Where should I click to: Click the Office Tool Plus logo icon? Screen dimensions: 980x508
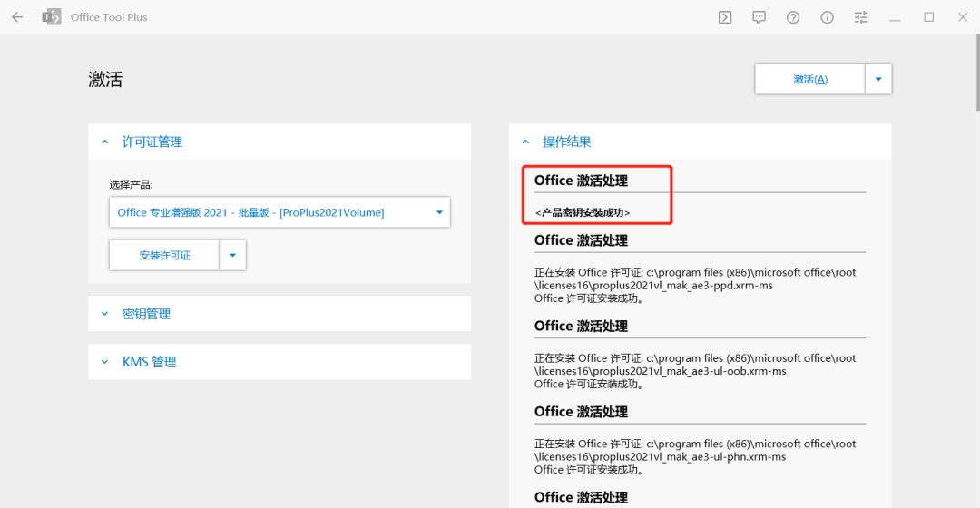pos(51,17)
